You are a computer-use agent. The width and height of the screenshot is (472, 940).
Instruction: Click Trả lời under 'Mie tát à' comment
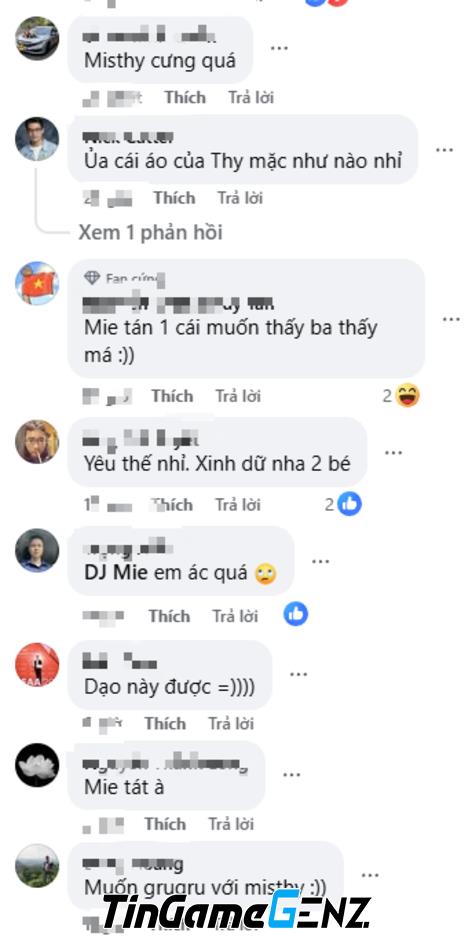(x=232, y=824)
